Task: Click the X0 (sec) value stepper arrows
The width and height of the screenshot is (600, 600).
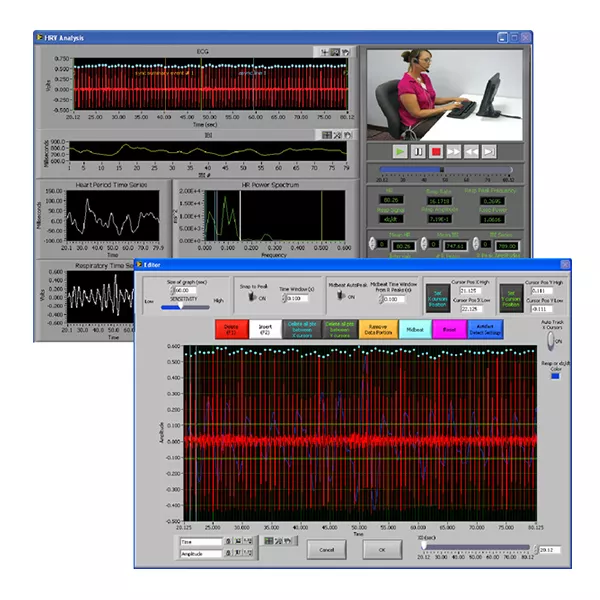Action: pyautogui.click(x=536, y=550)
